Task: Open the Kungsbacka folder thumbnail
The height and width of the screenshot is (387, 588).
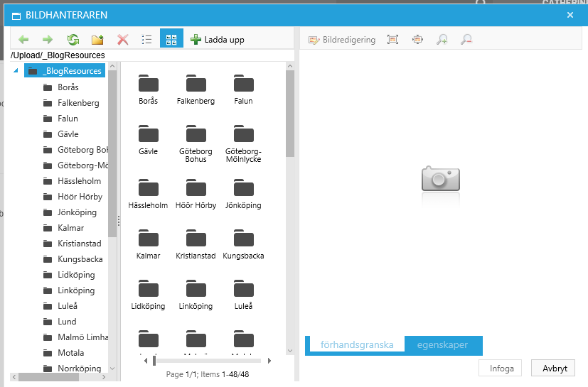Action: [243, 244]
